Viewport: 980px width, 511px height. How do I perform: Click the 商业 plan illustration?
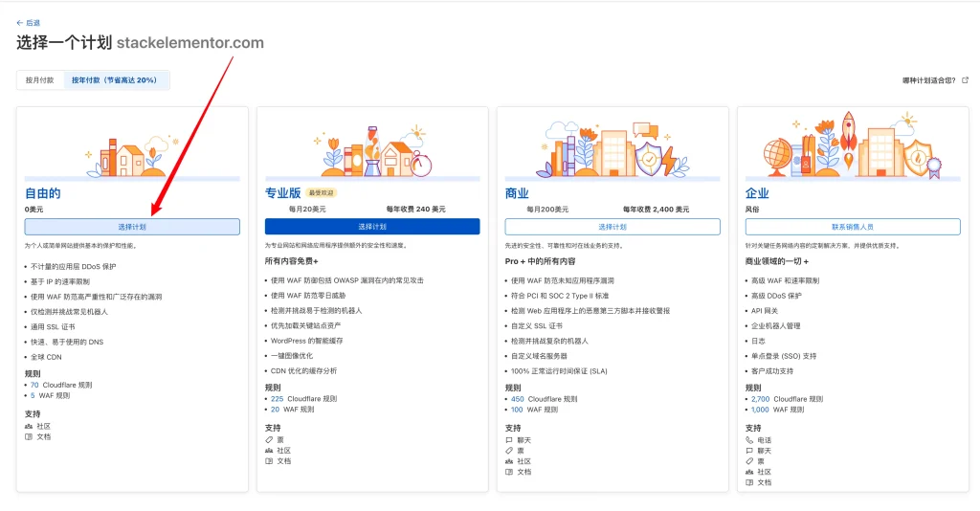[x=612, y=148]
